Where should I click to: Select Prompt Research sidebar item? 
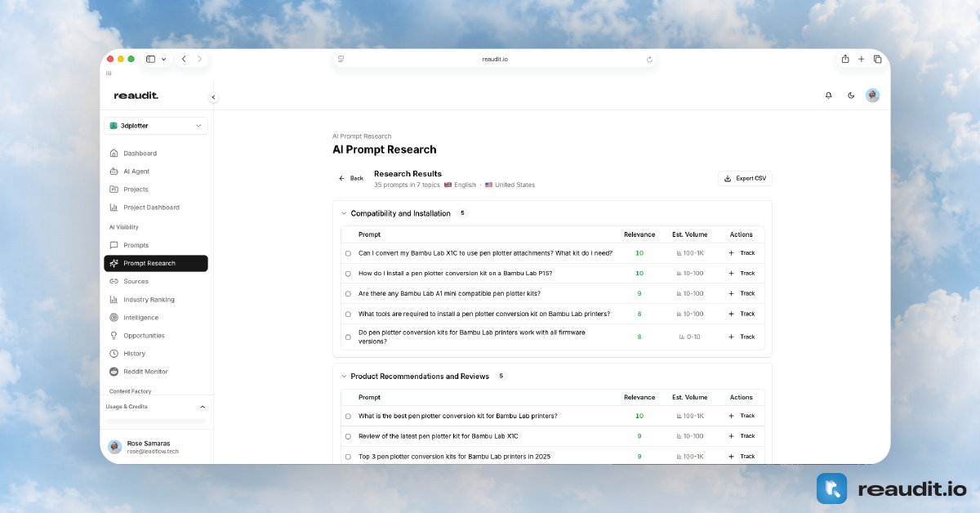click(x=156, y=263)
